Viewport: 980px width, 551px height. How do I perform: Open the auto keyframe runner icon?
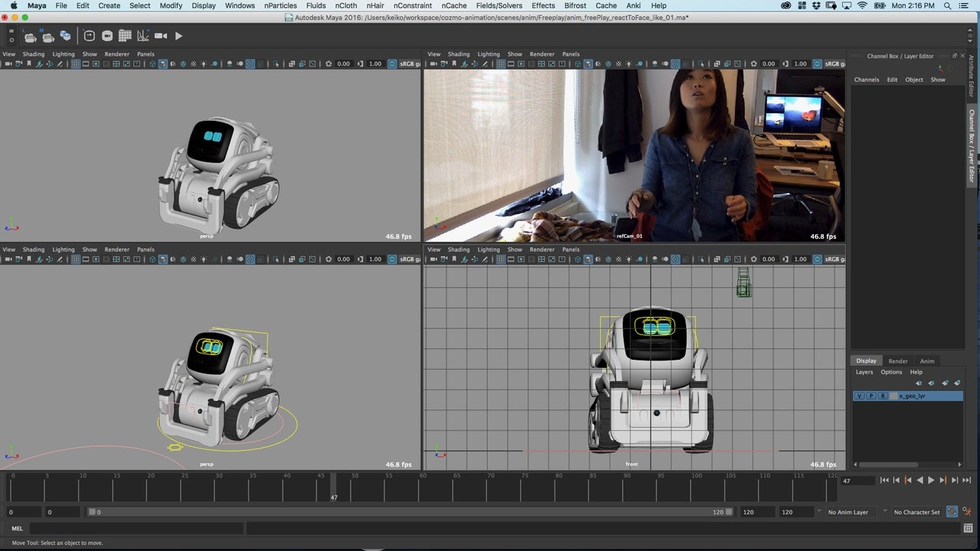click(968, 511)
